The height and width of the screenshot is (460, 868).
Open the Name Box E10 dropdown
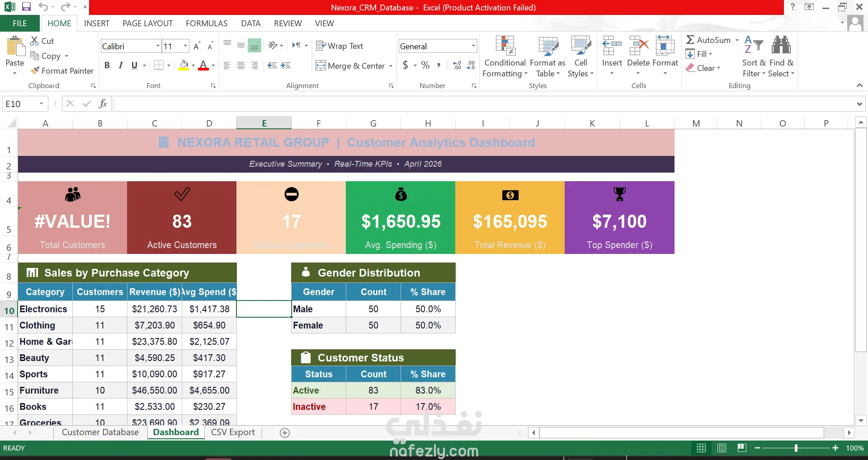pyautogui.click(x=41, y=103)
